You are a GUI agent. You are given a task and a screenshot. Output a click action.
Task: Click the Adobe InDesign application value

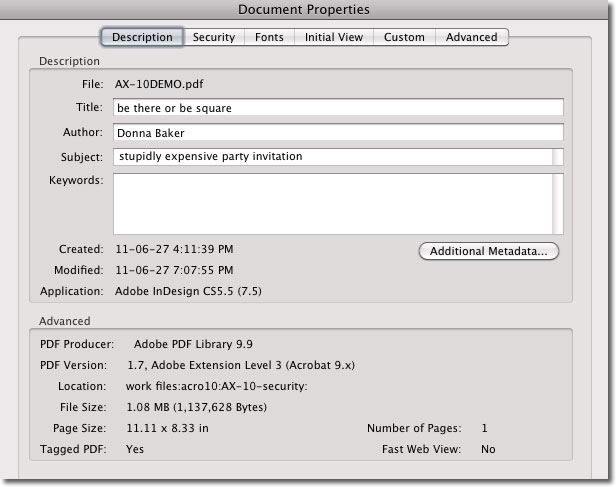pos(189,291)
